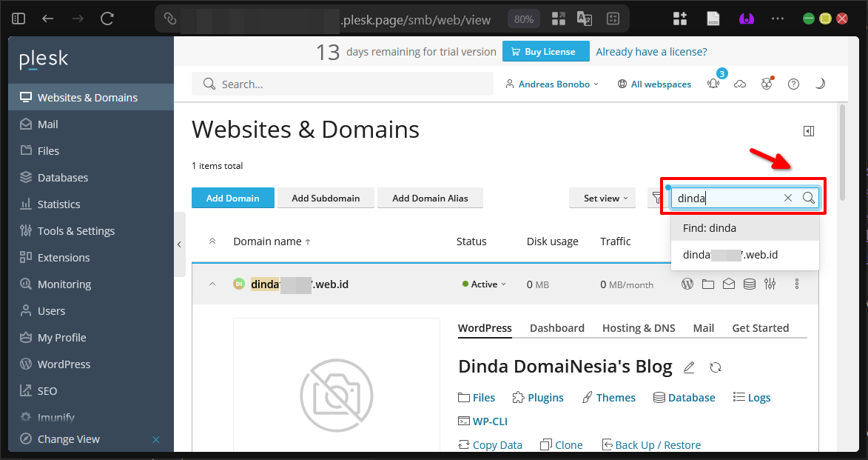This screenshot has height=460, width=868.
Task: Click the Add Domain button
Action: click(232, 198)
